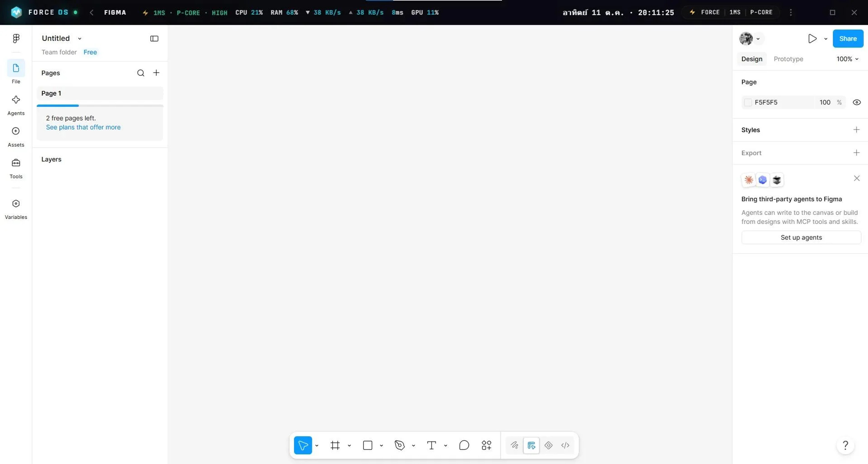868x464 pixels.
Task: Search pages with magnifier icon
Action: [x=141, y=73]
